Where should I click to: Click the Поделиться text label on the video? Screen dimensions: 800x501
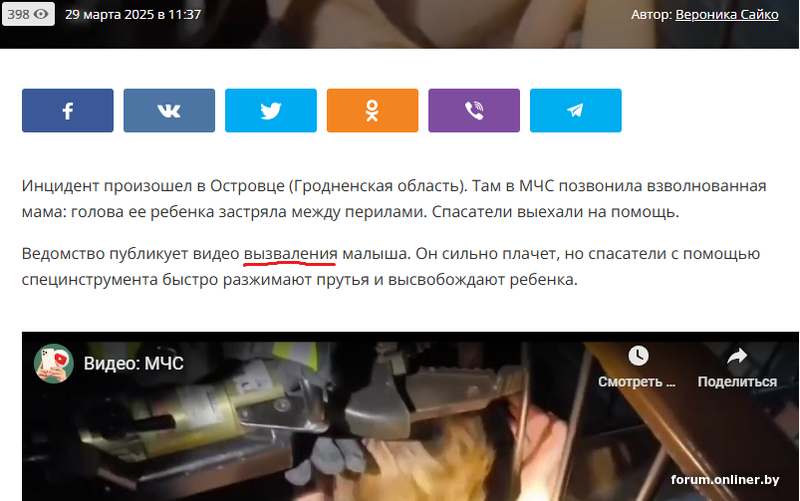(737, 382)
